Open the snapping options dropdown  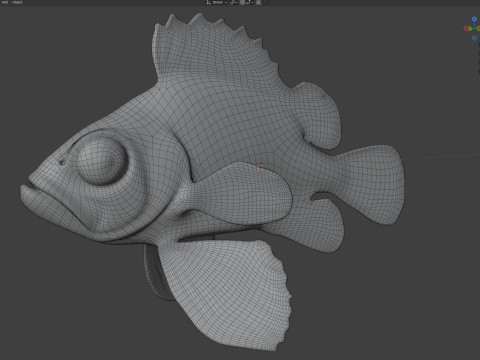(250, 2)
